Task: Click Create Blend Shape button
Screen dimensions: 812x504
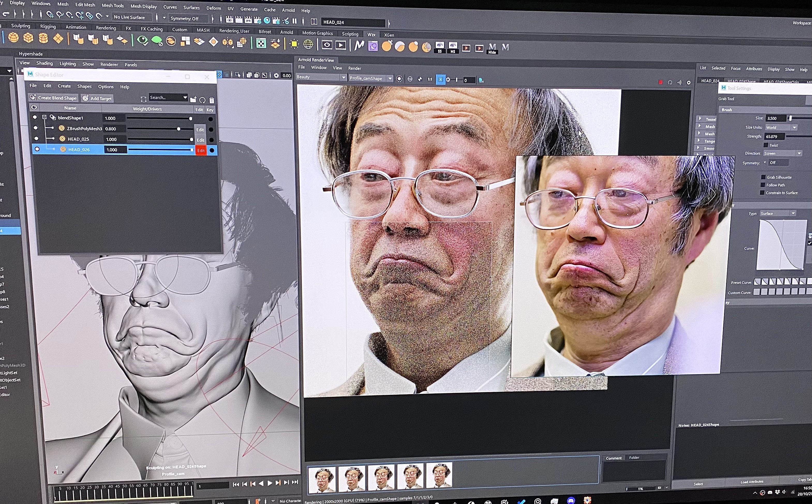Action: tap(53, 98)
